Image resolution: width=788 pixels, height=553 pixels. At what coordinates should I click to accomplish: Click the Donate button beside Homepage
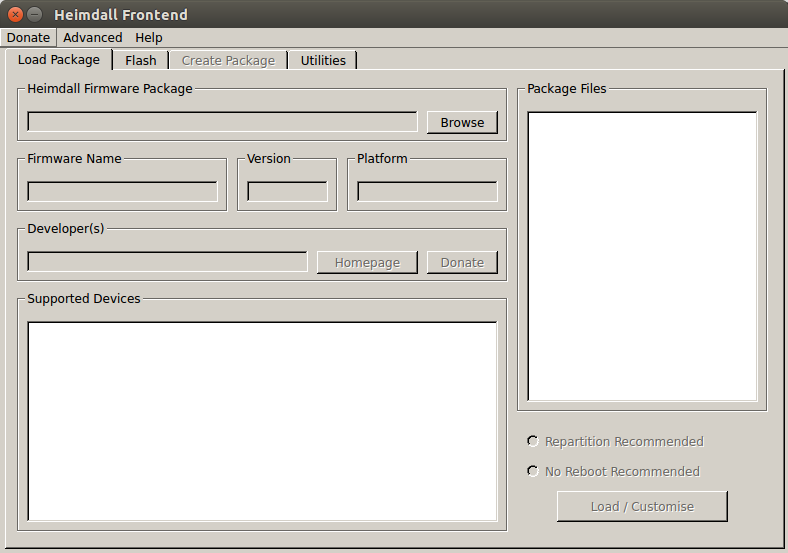coord(462,262)
